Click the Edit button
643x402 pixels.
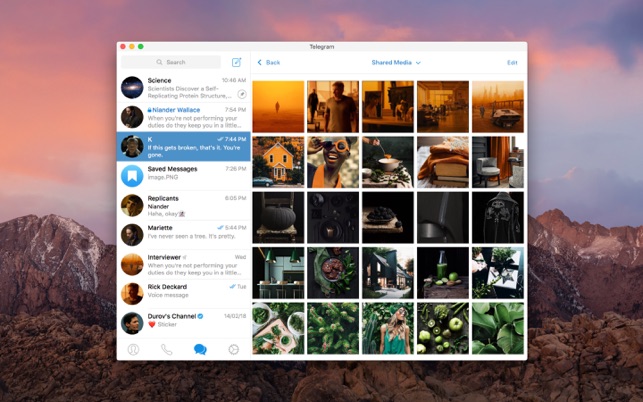pyautogui.click(x=512, y=62)
